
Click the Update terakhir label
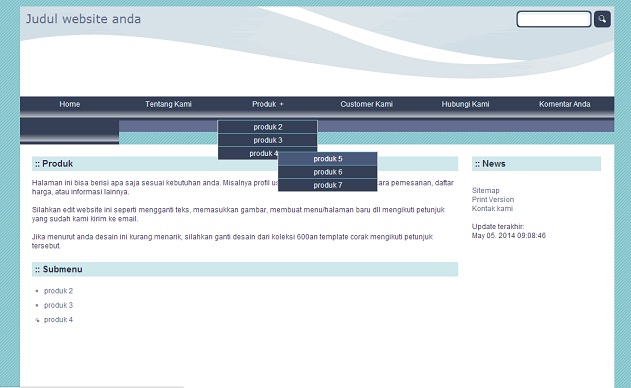click(498, 227)
